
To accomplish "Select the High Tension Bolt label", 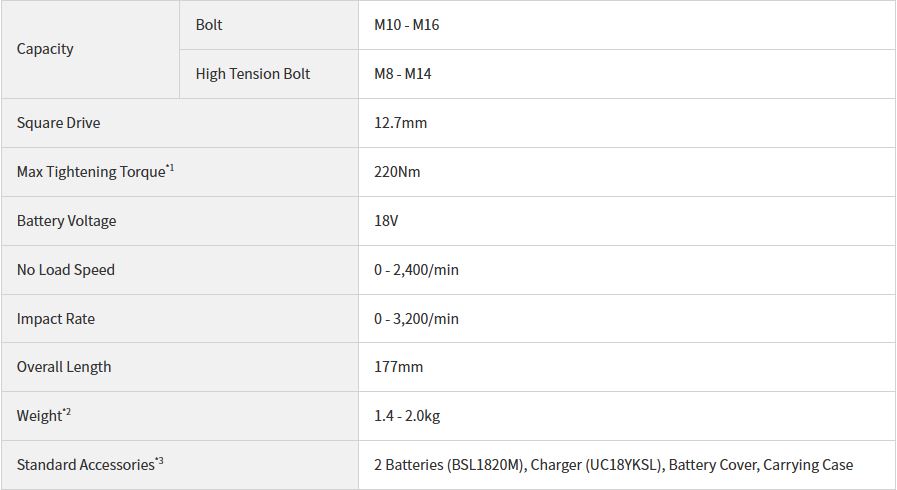I will (252, 74).
